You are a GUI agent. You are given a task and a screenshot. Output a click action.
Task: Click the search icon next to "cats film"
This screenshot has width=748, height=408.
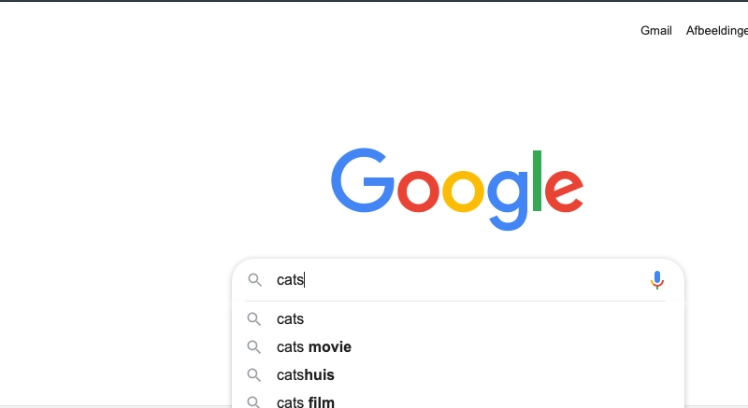(255, 402)
